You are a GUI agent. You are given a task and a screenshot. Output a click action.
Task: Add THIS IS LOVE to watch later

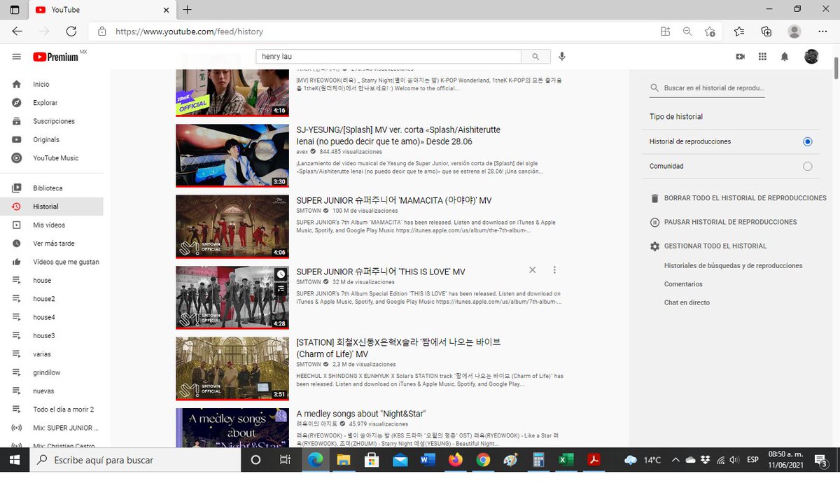281,274
